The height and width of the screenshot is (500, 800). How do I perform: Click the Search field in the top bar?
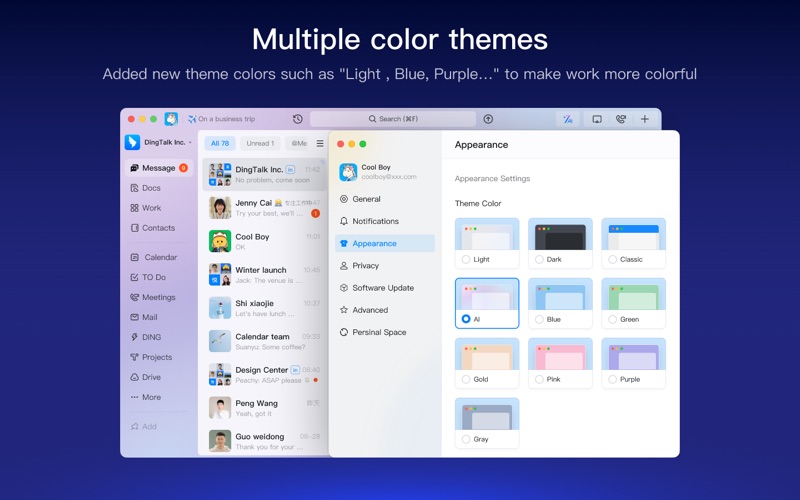click(x=393, y=119)
